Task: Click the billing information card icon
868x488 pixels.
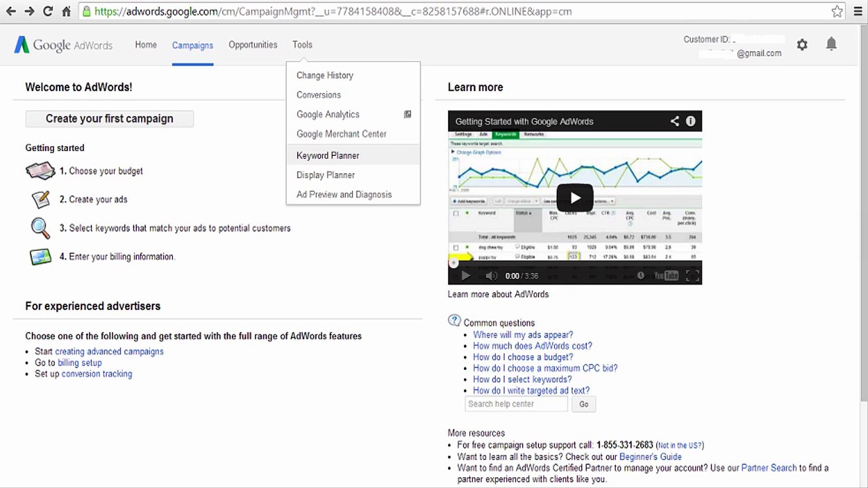Action: coord(41,257)
